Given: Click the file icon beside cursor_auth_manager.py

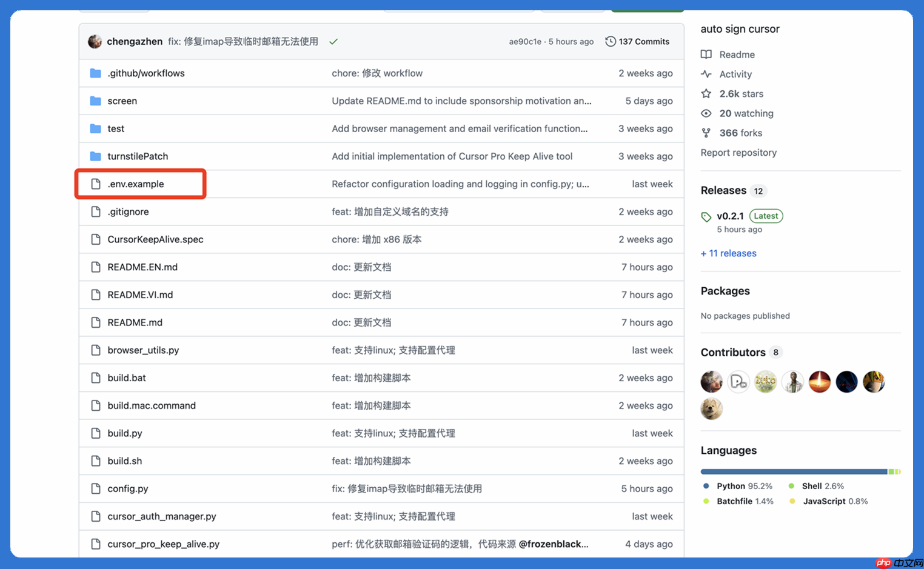Looking at the screenshot, I should coord(95,516).
